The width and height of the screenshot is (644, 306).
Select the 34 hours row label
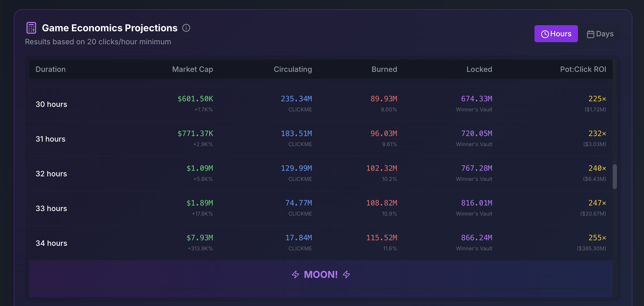(51, 243)
